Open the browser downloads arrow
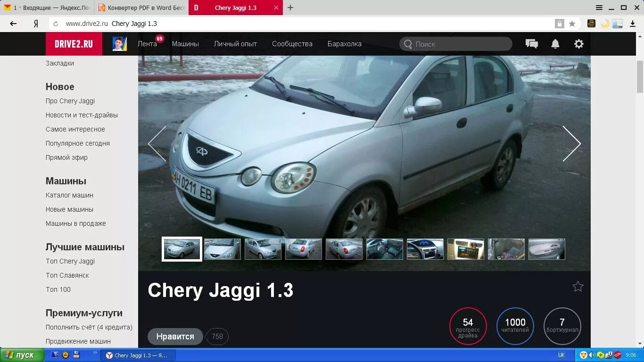Image resolution: width=644 pixels, height=362 pixels. pos(633,24)
